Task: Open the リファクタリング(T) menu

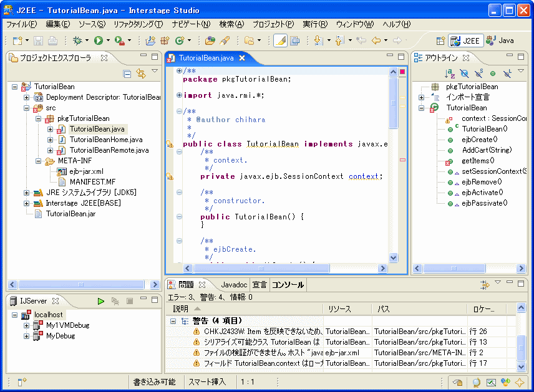Action: coord(138,24)
